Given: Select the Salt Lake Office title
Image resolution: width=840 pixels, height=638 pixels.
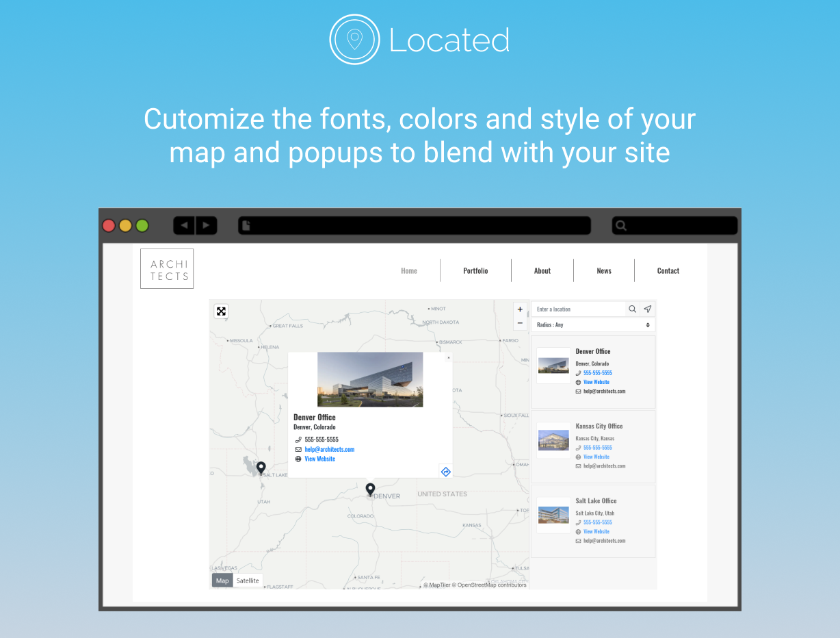Looking at the screenshot, I should point(596,501).
